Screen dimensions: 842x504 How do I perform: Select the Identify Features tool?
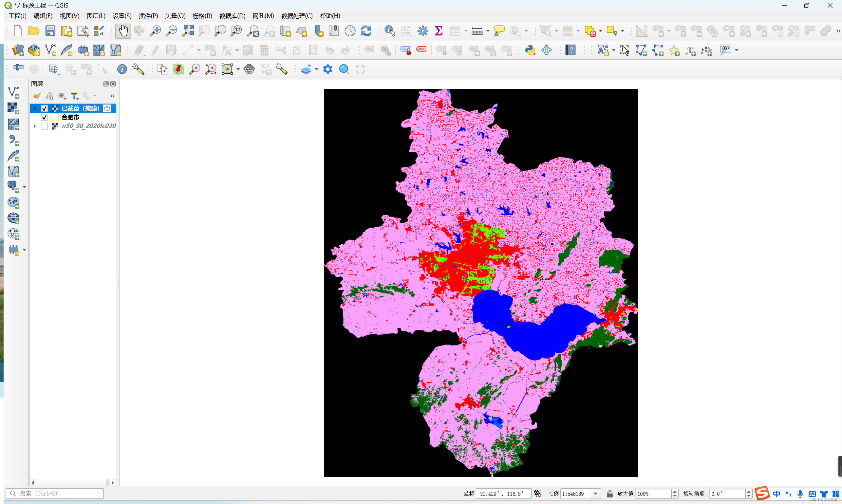[x=390, y=31]
